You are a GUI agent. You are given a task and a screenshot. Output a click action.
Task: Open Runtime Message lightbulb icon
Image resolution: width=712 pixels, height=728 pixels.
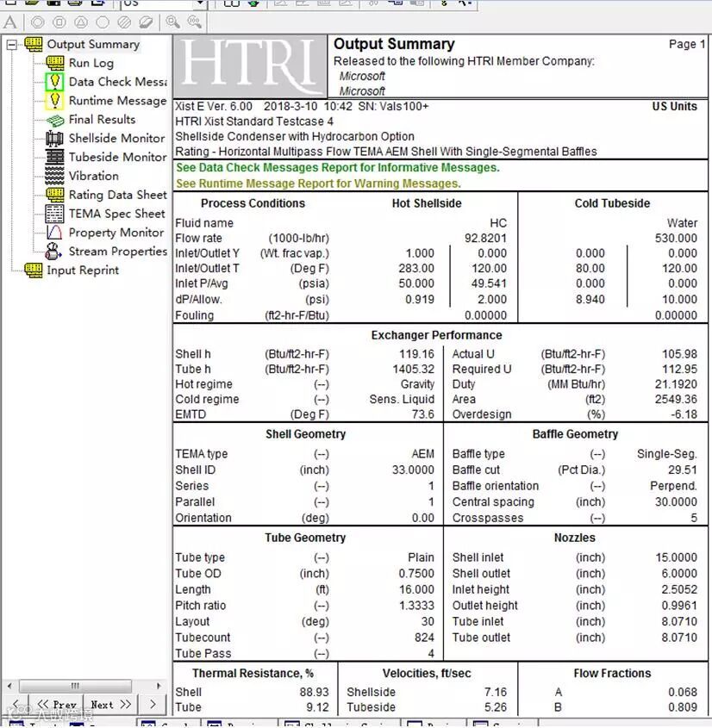pos(55,101)
